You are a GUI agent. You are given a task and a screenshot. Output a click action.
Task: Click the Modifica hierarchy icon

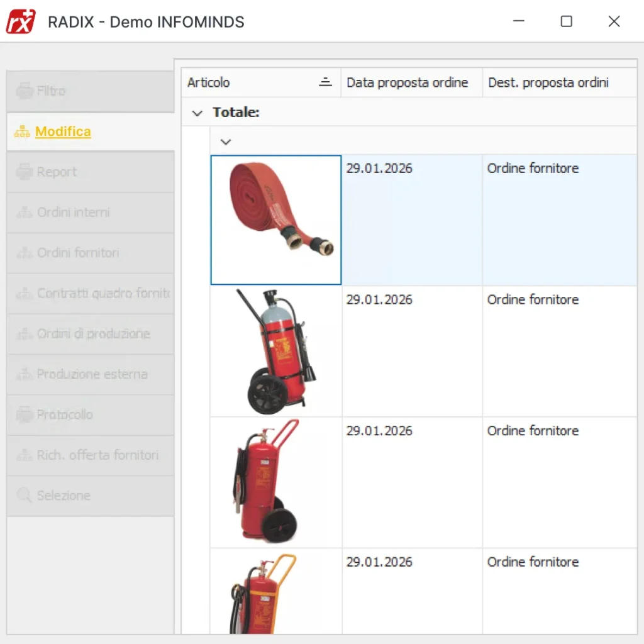pyautogui.click(x=21, y=131)
